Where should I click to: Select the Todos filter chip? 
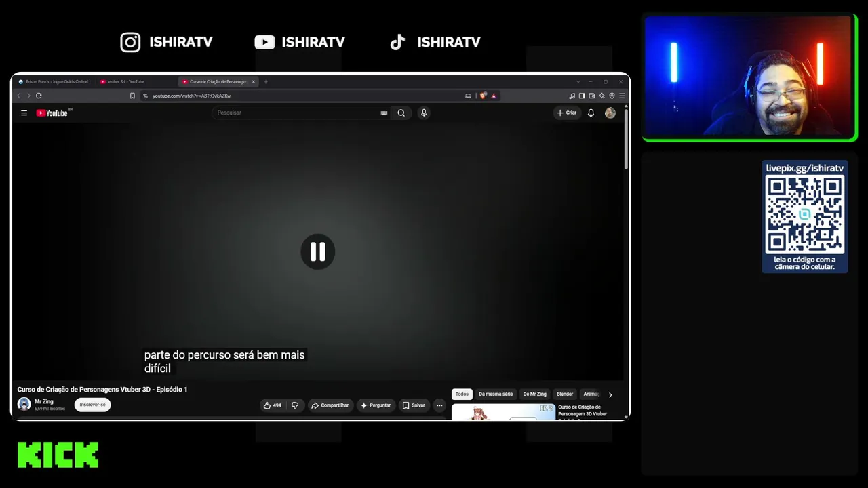[462, 394]
